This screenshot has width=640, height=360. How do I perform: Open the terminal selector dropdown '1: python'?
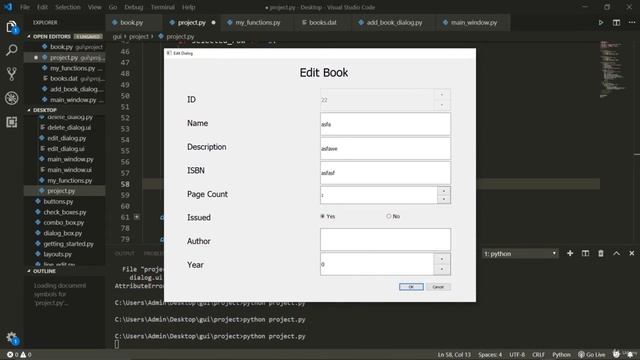coord(520,253)
